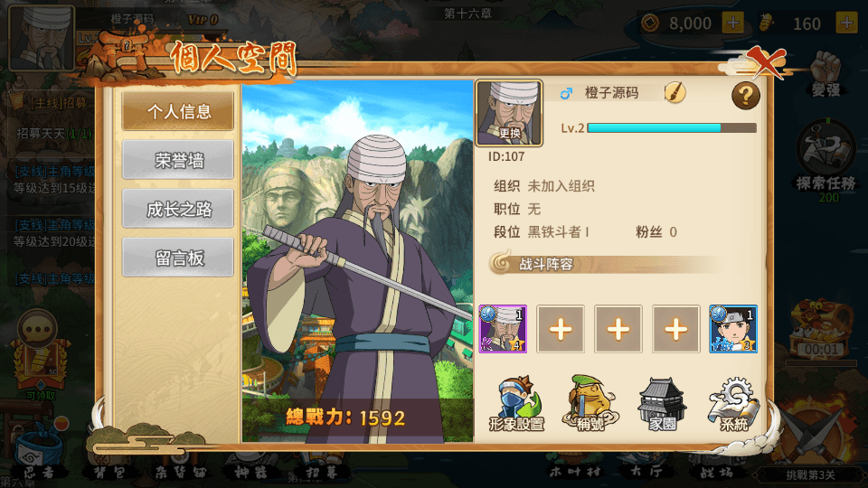This screenshot has height=488, width=868.
Task: Click the 更换 avatar portrait to change it
Action: pos(509,114)
